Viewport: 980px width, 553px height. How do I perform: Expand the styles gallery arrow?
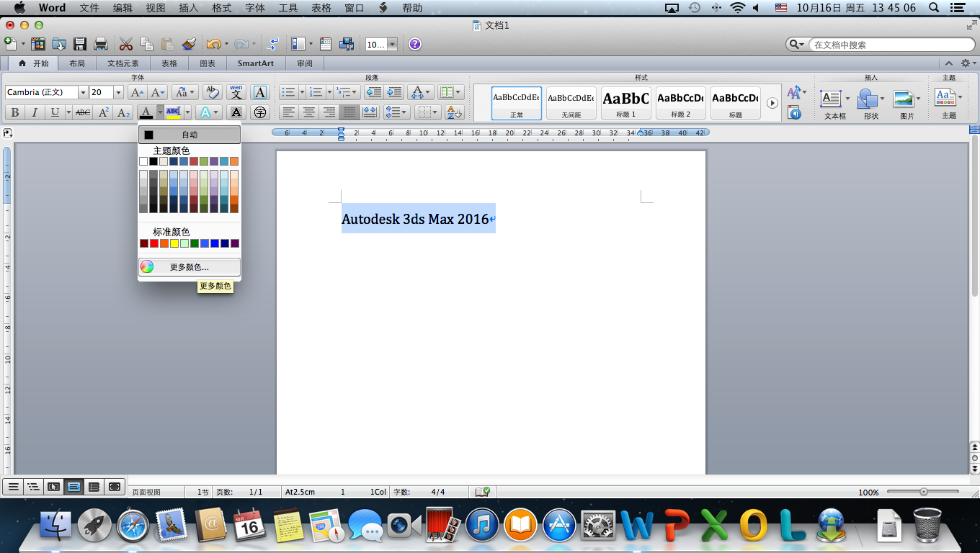(x=772, y=103)
